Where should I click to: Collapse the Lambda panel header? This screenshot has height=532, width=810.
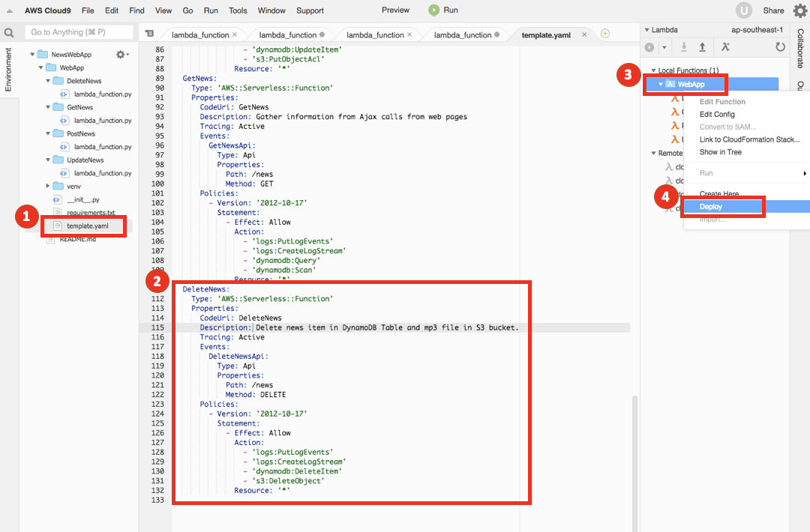(x=646, y=30)
